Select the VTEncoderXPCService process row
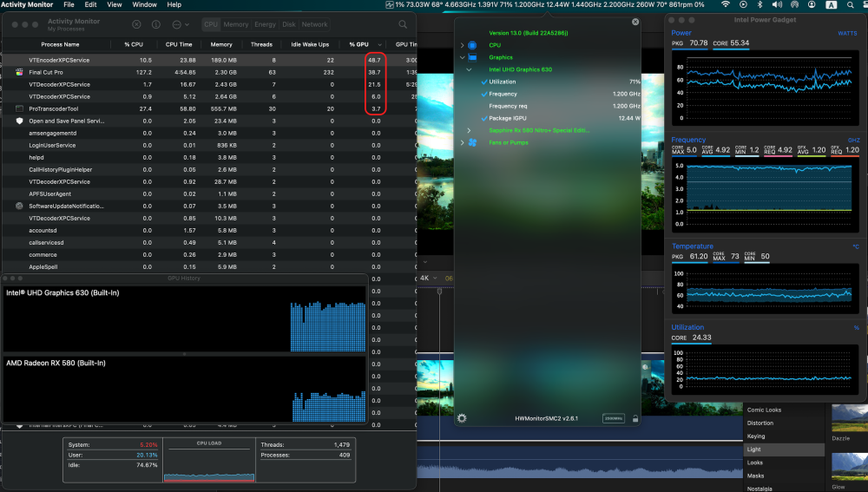The height and width of the screenshot is (492, 868). (x=209, y=60)
